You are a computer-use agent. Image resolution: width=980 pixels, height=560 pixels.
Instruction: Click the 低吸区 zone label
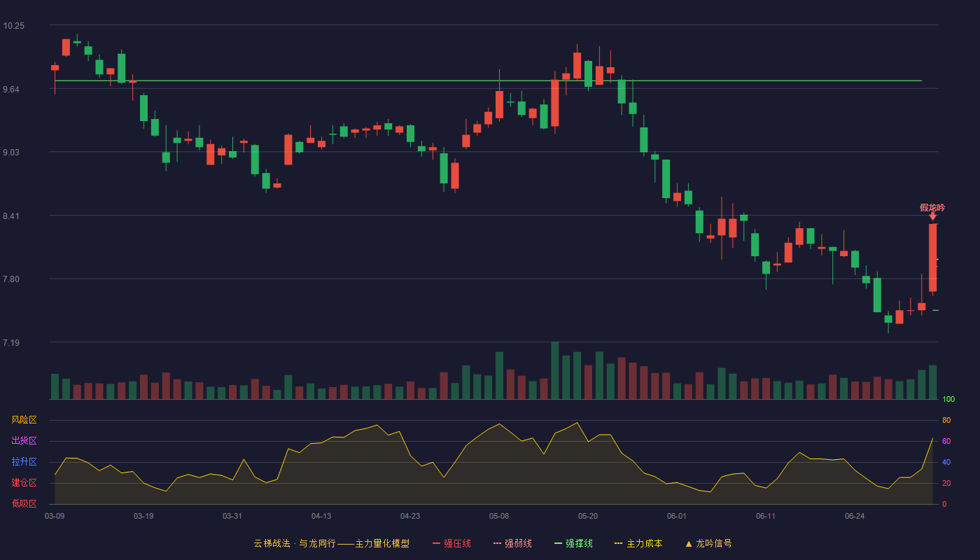[24, 504]
